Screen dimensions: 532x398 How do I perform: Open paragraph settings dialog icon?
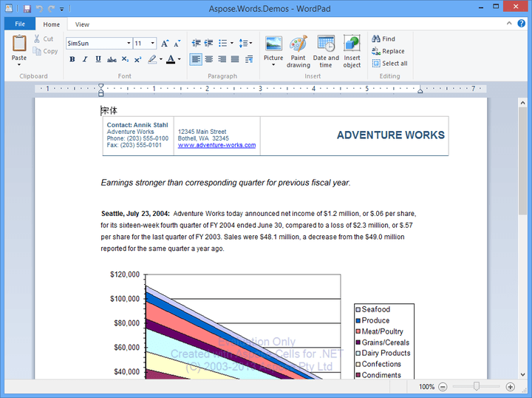pos(249,59)
